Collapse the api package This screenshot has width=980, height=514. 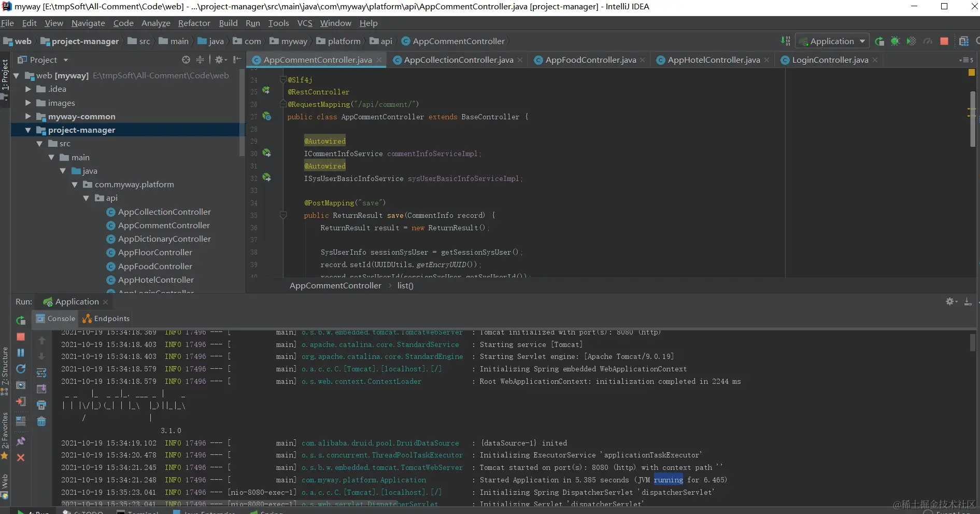point(86,198)
